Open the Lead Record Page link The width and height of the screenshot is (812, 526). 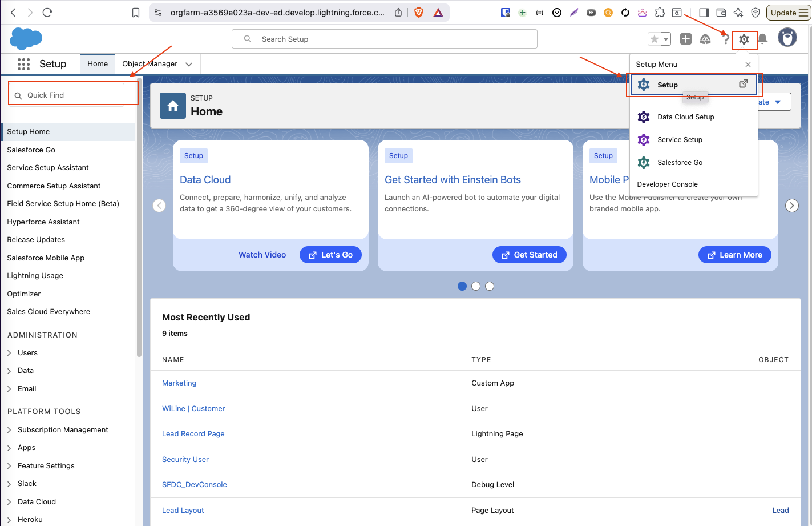tap(193, 434)
